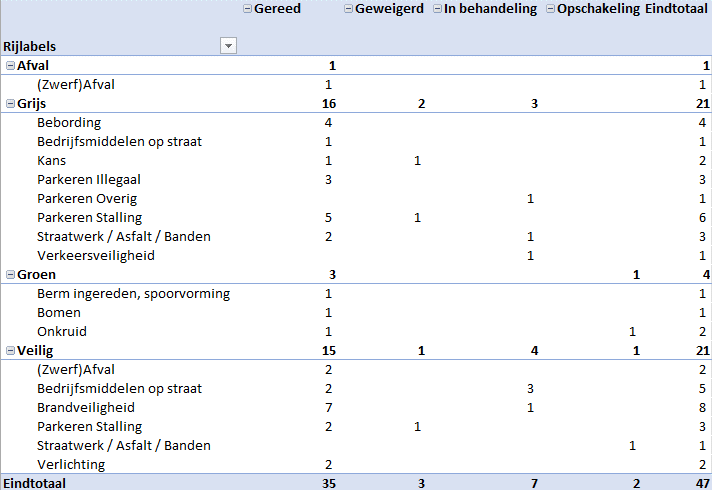Click the grand total cell showing 47
712x490 pixels.
click(702, 484)
